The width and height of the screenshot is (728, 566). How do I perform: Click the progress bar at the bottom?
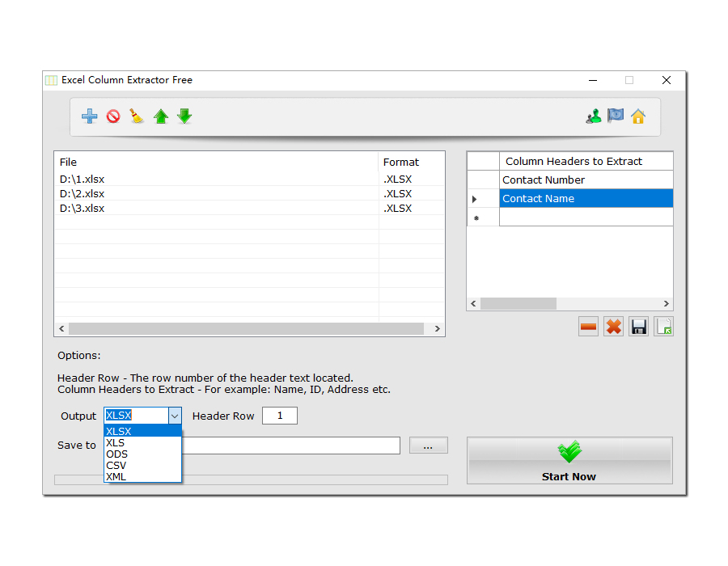pos(252,479)
